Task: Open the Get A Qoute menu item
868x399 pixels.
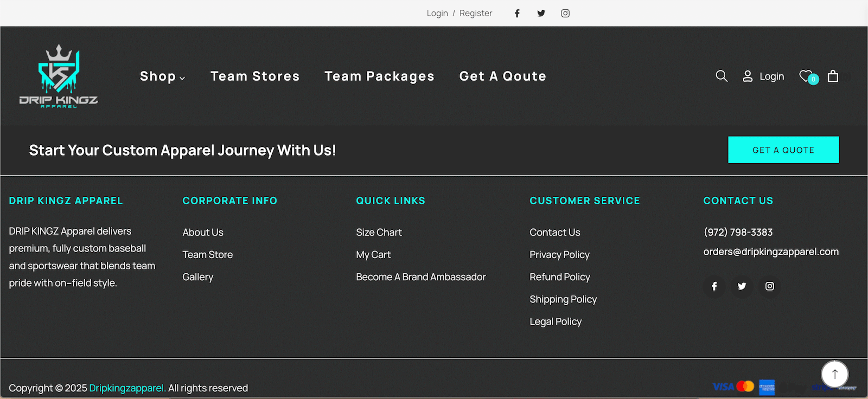Action: 502,76
